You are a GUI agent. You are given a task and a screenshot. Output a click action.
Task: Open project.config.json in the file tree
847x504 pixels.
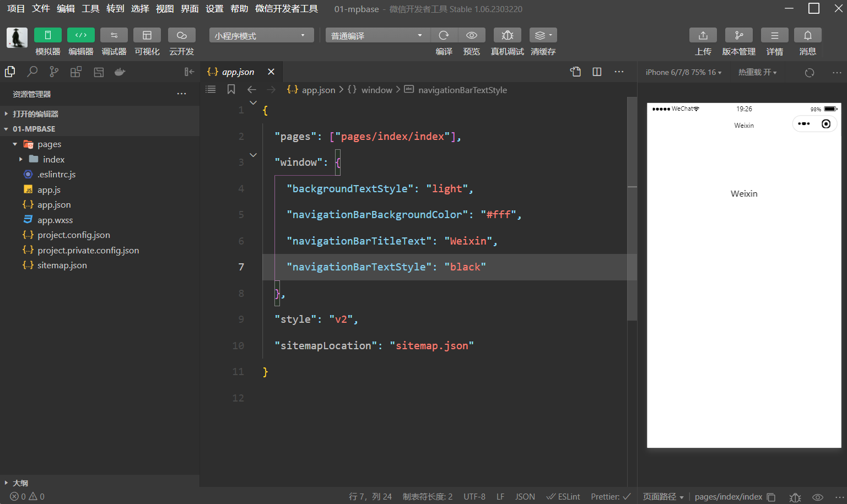(x=74, y=235)
